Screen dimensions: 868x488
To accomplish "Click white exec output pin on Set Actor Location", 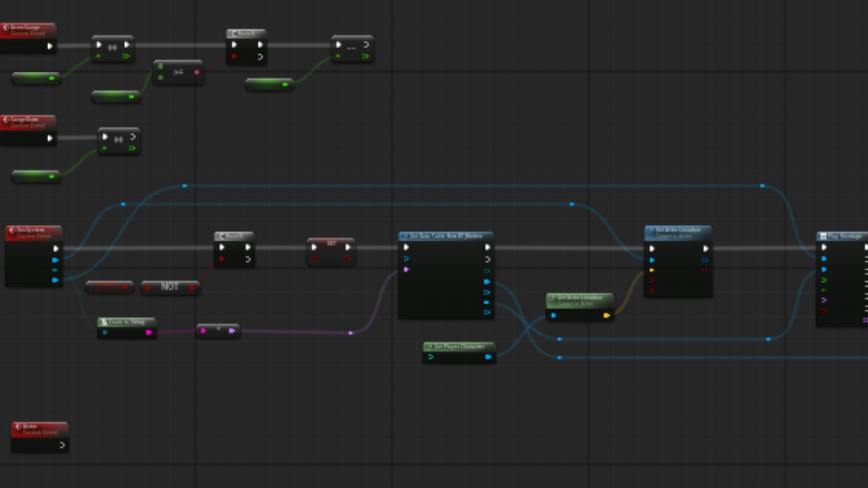I will tap(705, 249).
